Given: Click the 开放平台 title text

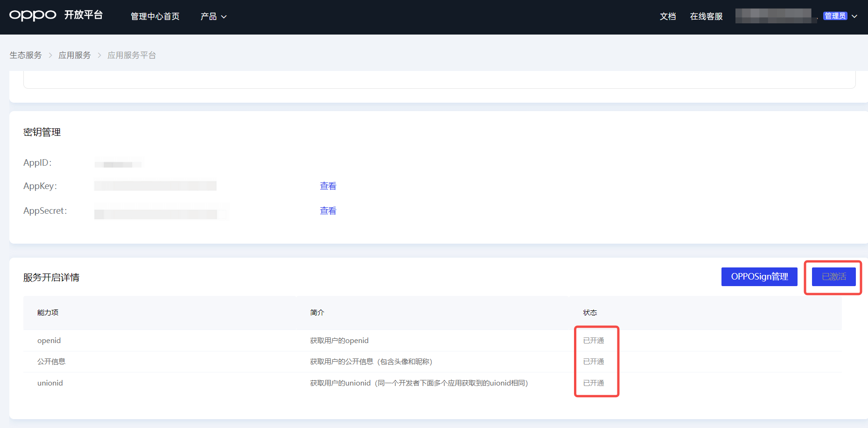Looking at the screenshot, I should coord(84,15).
